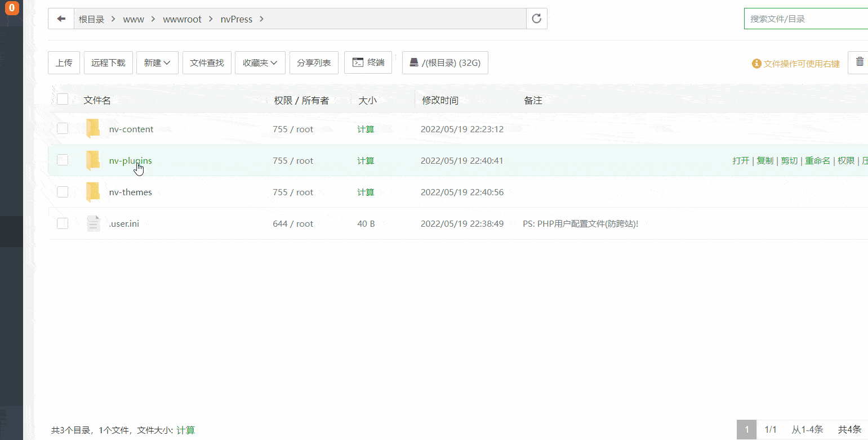
Task: Click modified time 2022/05/19 22:23:12
Action: 462,129
